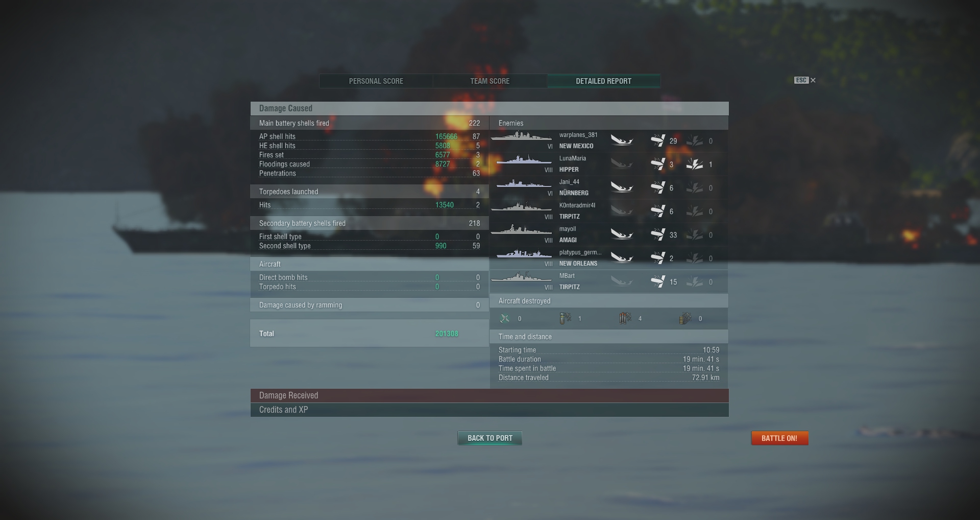Click the Total damage 201308 row

[370, 334]
